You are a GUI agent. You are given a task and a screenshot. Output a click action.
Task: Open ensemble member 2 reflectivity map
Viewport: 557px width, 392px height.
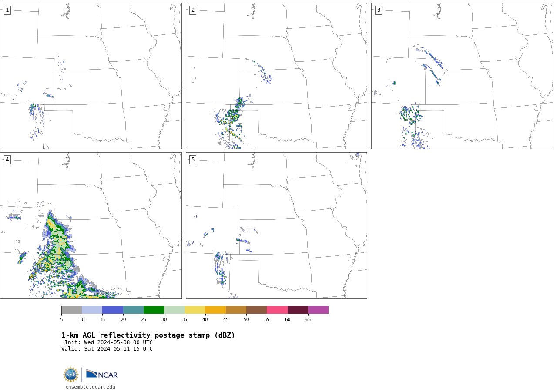click(276, 76)
